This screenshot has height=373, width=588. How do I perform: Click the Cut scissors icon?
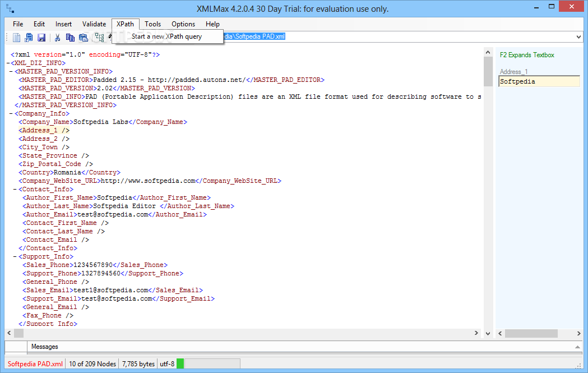(x=57, y=37)
